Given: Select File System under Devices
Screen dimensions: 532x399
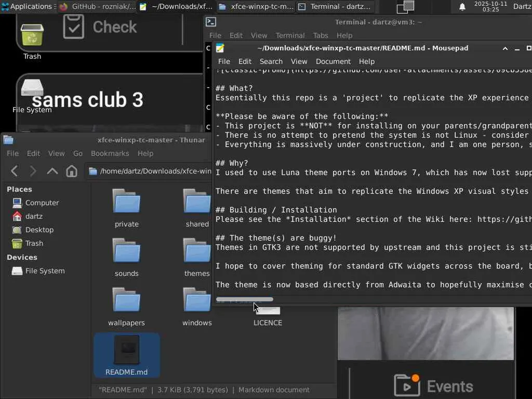Looking at the screenshot, I should [x=45, y=271].
